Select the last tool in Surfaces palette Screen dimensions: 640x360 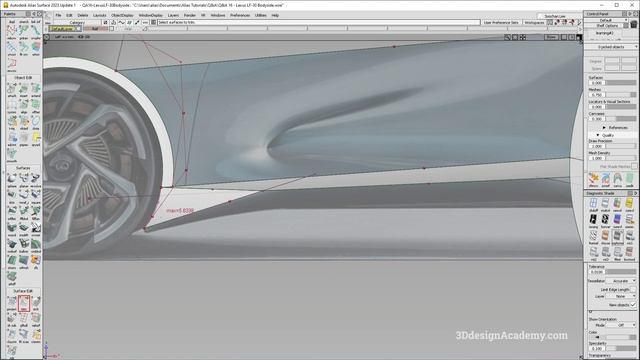pyautogui.click(x=11, y=277)
